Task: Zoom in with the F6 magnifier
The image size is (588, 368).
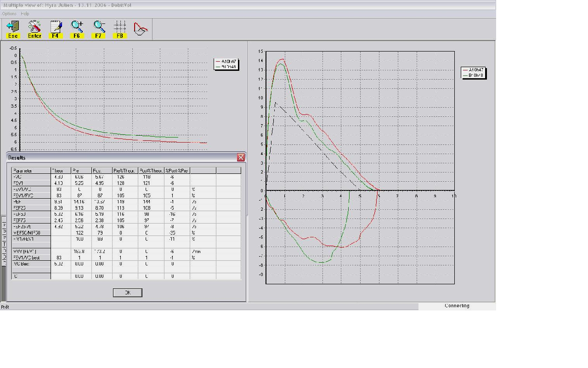Action: [77, 29]
